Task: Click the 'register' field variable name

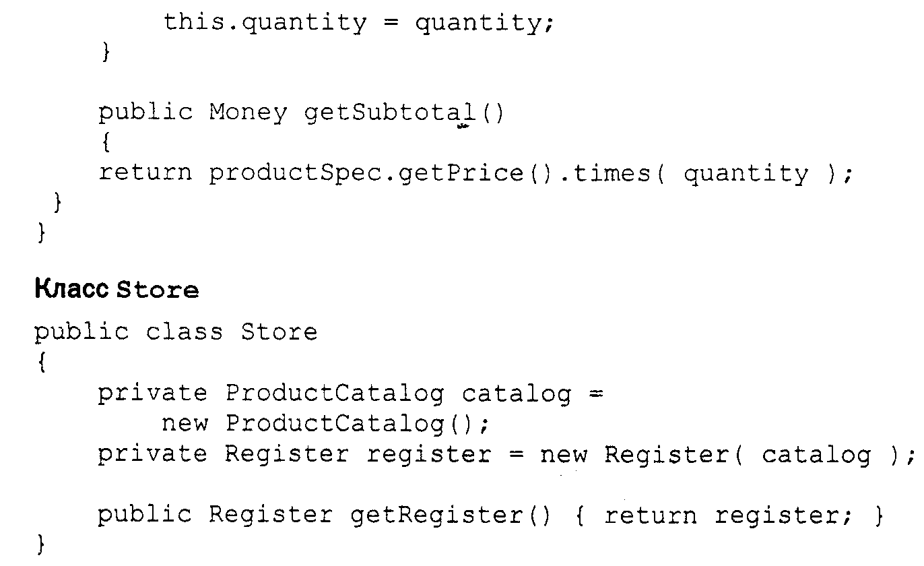Action: click(428, 455)
